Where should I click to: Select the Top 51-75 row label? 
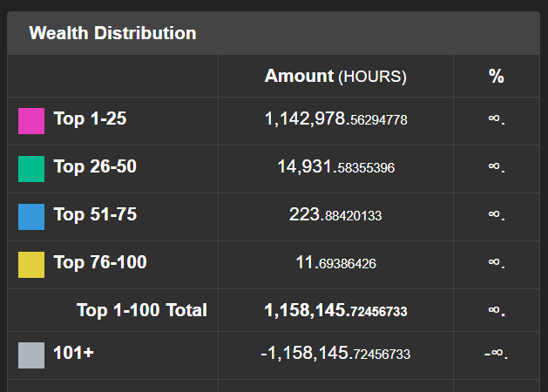click(95, 214)
